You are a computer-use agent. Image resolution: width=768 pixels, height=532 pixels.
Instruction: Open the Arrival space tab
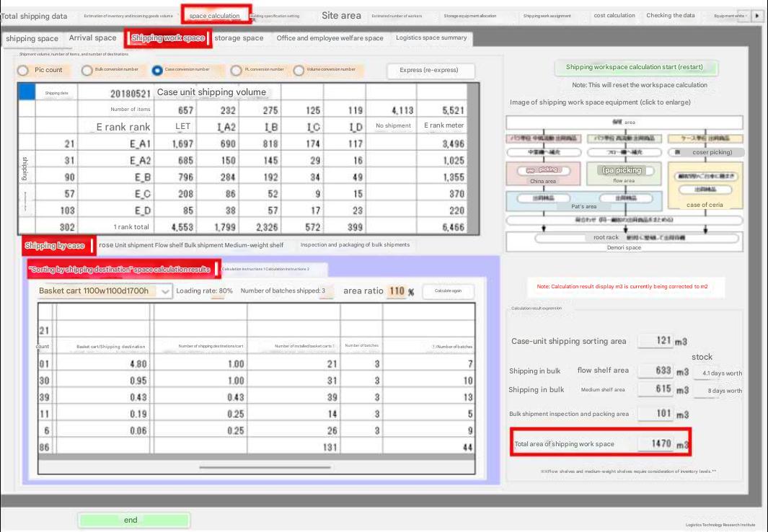[x=92, y=38]
